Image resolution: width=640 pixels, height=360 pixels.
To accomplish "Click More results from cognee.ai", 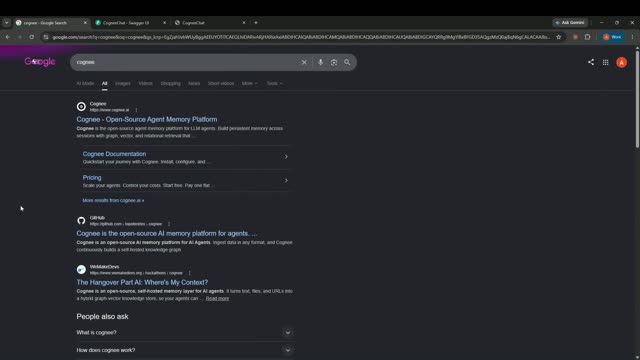I will coord(113,200).
